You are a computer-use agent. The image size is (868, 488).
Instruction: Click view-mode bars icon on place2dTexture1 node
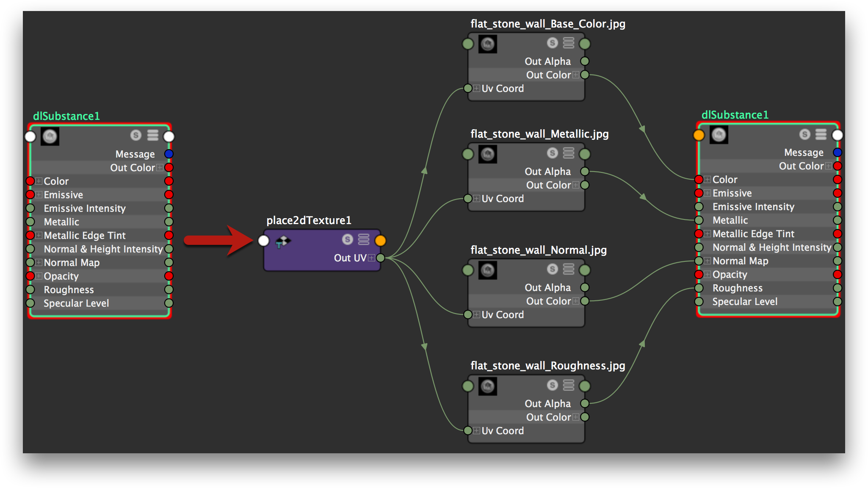click(x=364, y=239)
